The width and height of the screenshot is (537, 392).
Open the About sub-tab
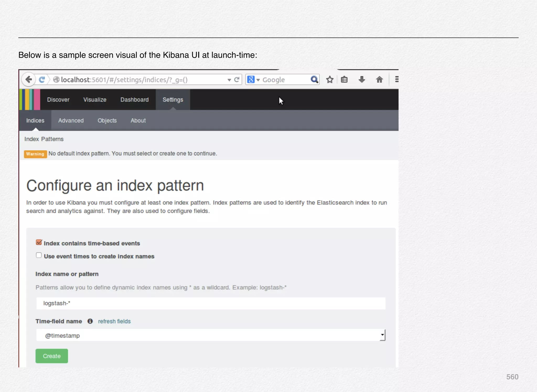point(138,121)
